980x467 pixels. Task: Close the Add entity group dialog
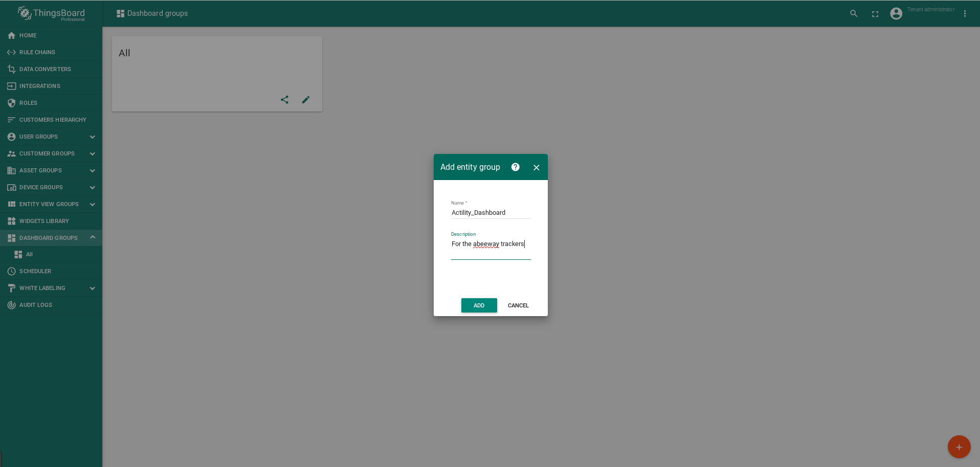pos(536,168)
